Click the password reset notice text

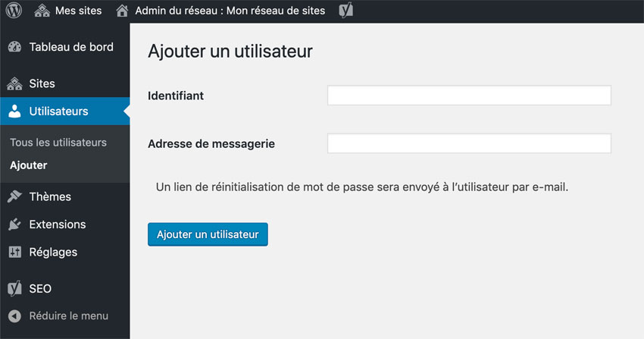tap(362, 187)
